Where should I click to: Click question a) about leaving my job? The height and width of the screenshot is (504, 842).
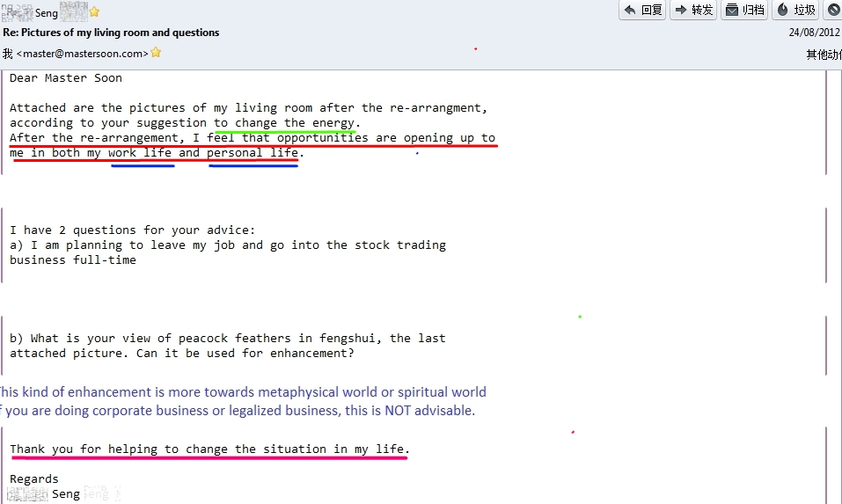tap(227, 245)
